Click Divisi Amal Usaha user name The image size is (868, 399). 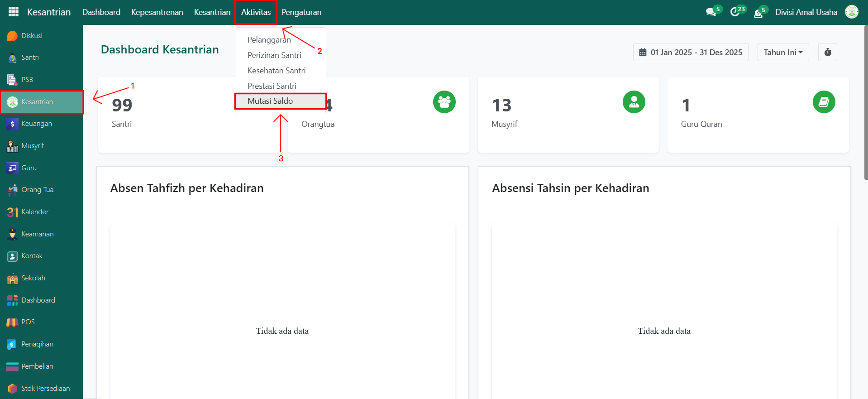806,12
